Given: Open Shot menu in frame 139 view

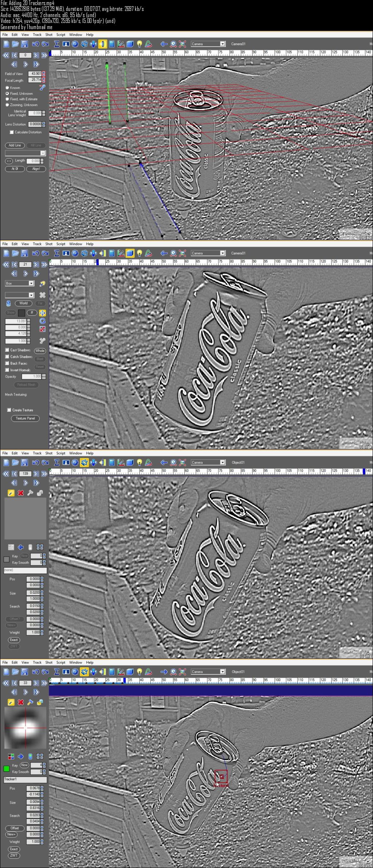Looking at the screenshot, I should [49, 453].
